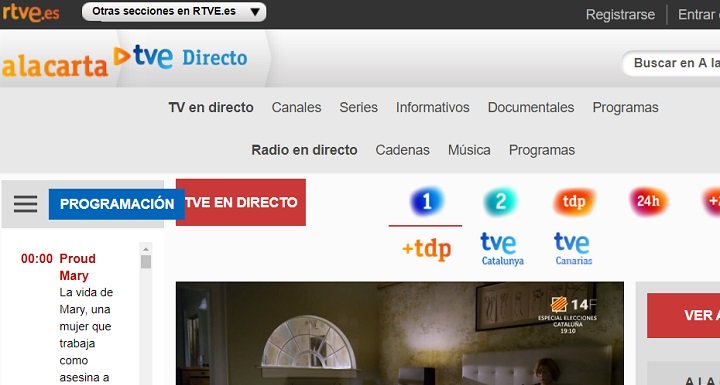Image resolution: width=720 pixels, height=385 pixels.
Task: Open TV Programas menu item
Action: (625, 107)
